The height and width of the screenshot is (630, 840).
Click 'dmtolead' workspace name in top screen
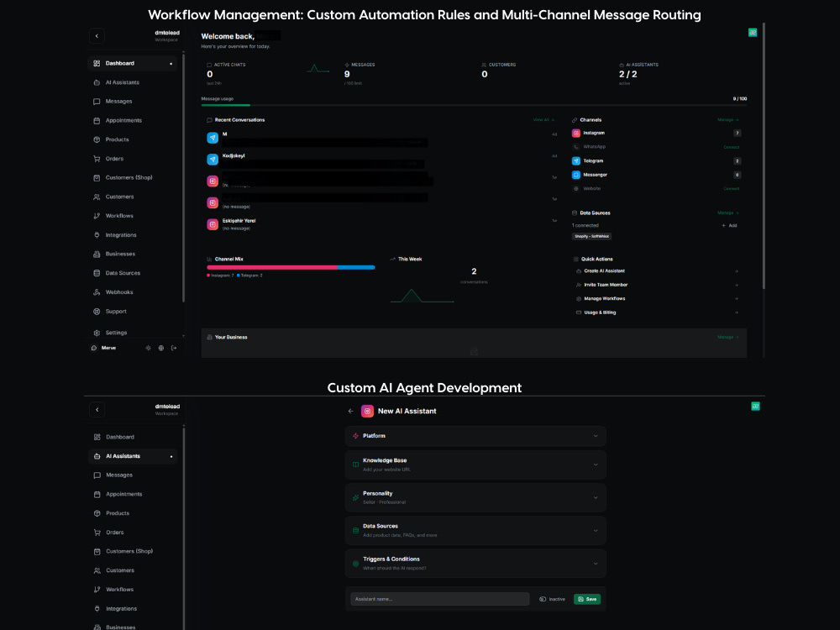167,33
